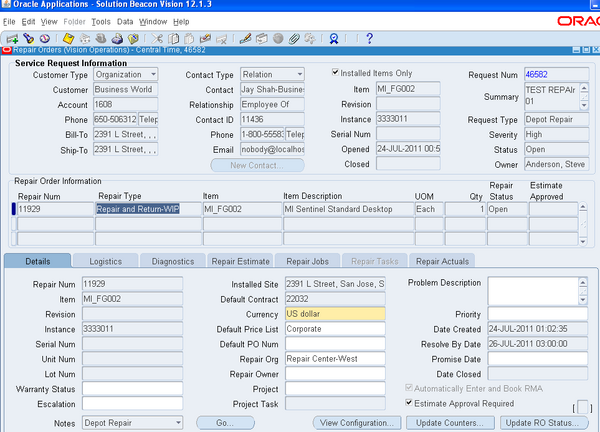Click the Clear Record eraser icon
Viewport: 600px width, 432px height.
pos(205,39)
